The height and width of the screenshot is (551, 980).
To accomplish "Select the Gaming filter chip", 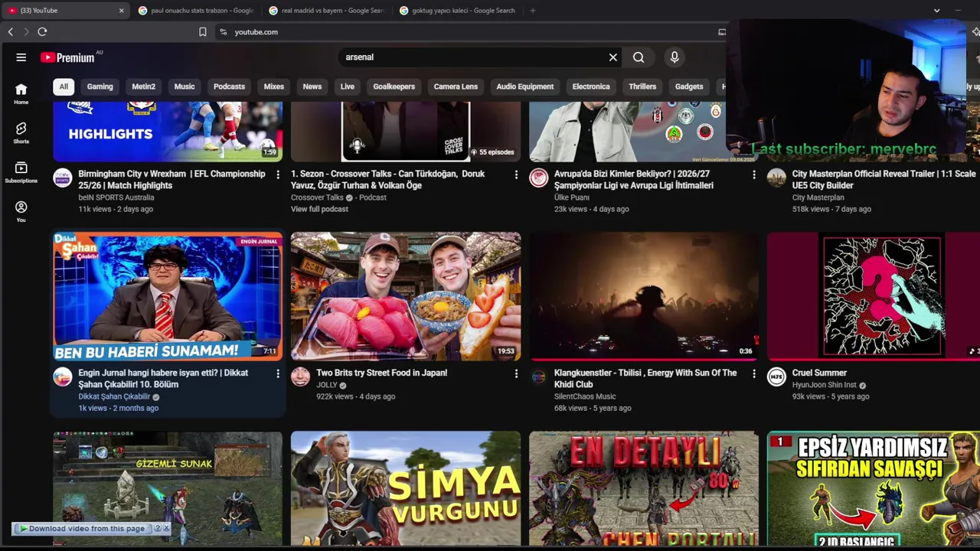I will click(100, 86).
